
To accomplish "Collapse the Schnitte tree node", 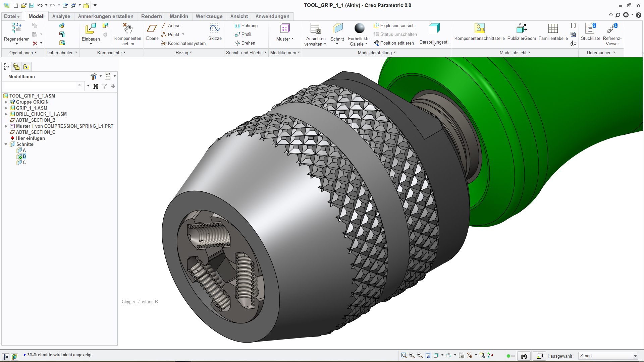I will tap(6, 144).
